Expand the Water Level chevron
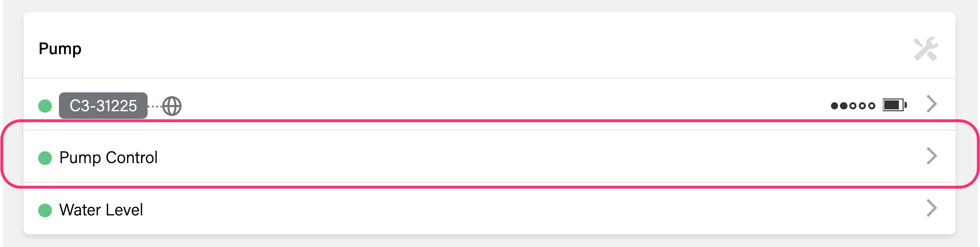980x247 pixels. (x=931, y=208)
